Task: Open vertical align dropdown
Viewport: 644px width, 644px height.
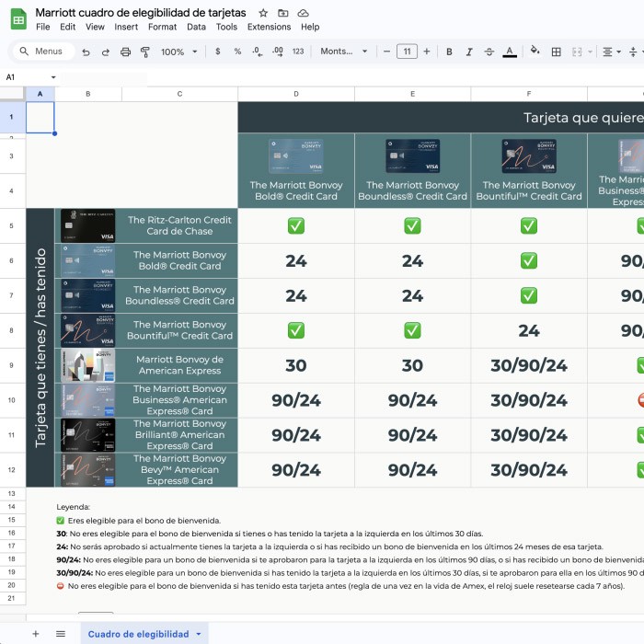Action: 635,52
